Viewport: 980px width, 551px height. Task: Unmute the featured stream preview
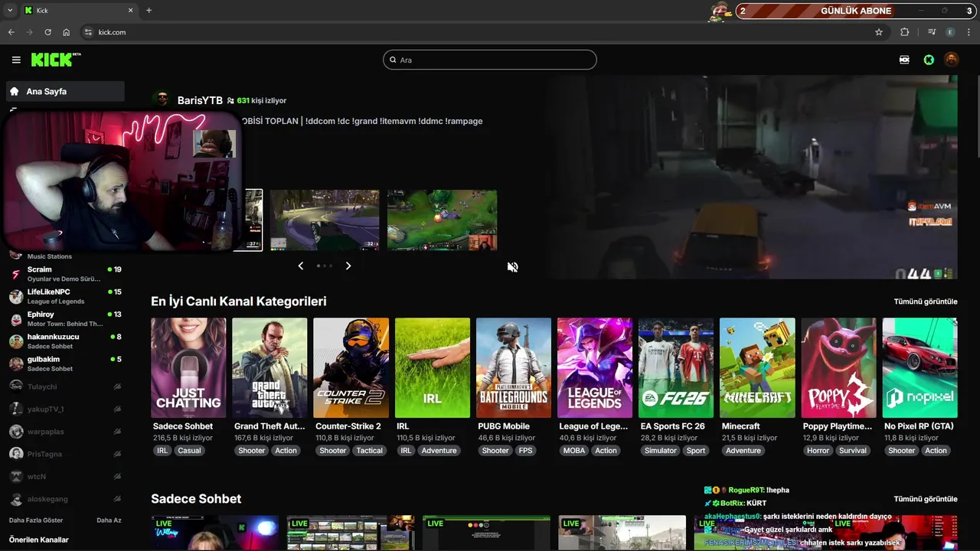tap(513, 266)
